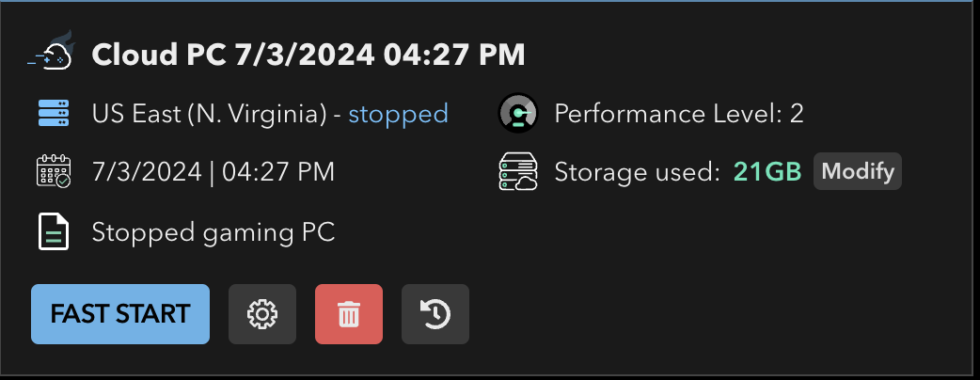Open restore history clock icon
Screen dimensions: 980x380
(x=435, y=314)
